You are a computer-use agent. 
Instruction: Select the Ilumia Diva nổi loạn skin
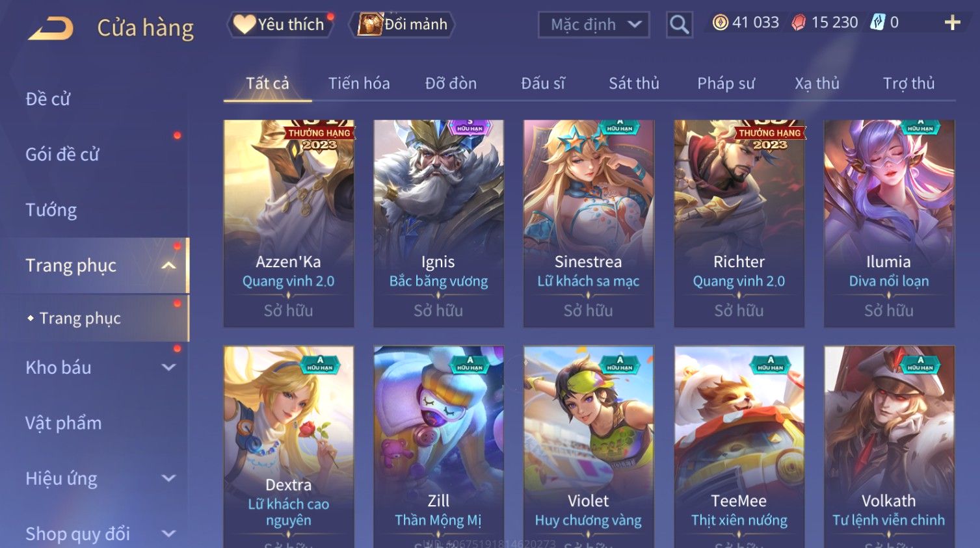(889, 224)
